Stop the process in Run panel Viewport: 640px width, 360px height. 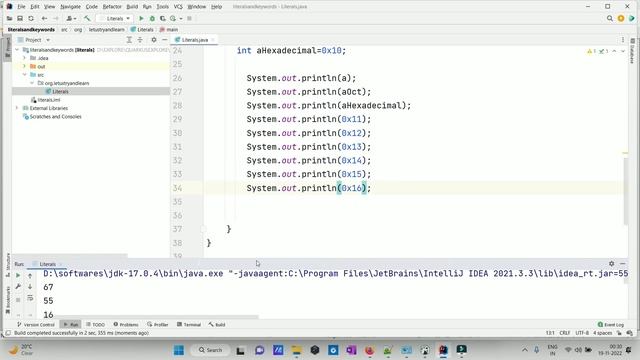pos(18,300)
